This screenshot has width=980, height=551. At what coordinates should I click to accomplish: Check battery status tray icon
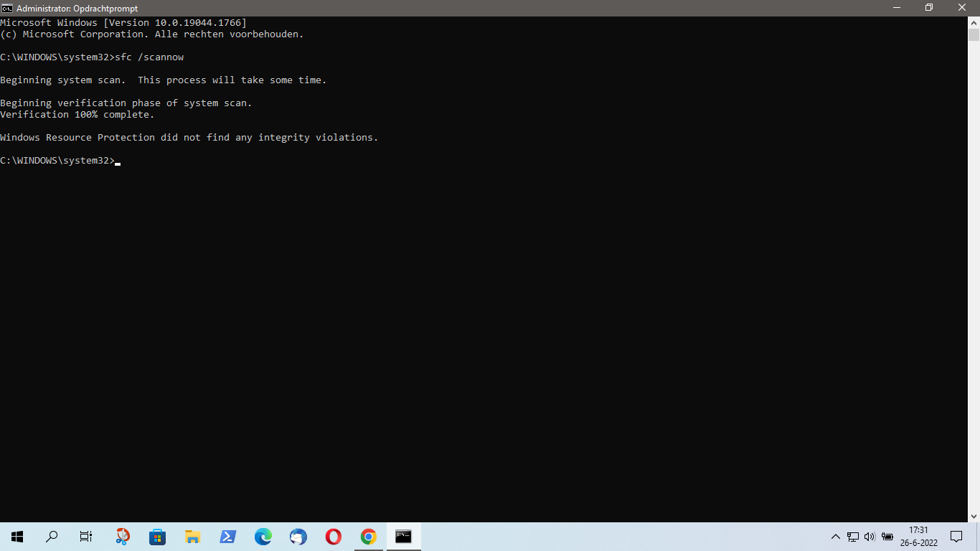point(887,537)
